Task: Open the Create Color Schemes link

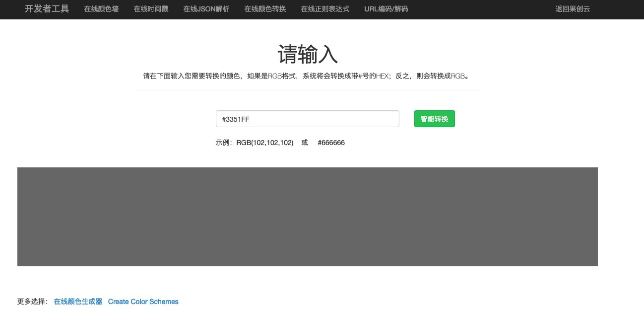Action: coord(143,302)
